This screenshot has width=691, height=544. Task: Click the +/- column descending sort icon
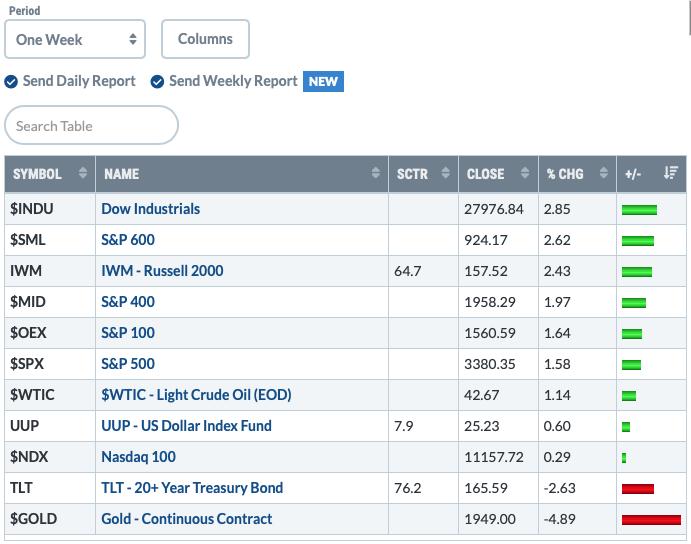(671, 173)
